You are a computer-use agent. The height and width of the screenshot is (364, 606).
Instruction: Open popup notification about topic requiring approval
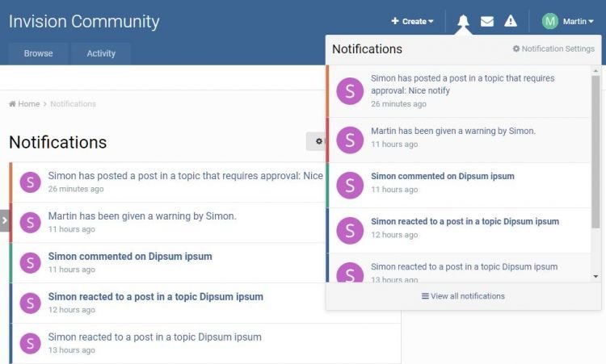pyautogui.click(x=459, y=91)
